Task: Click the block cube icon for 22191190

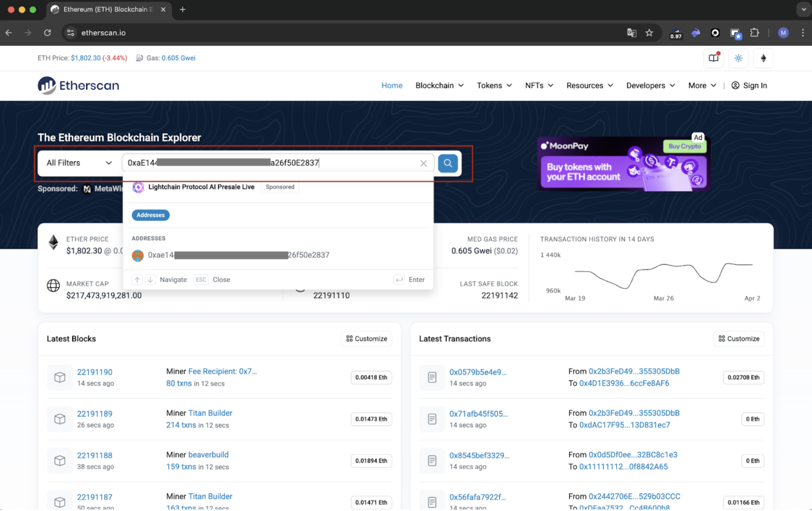Action: (60, 377)
